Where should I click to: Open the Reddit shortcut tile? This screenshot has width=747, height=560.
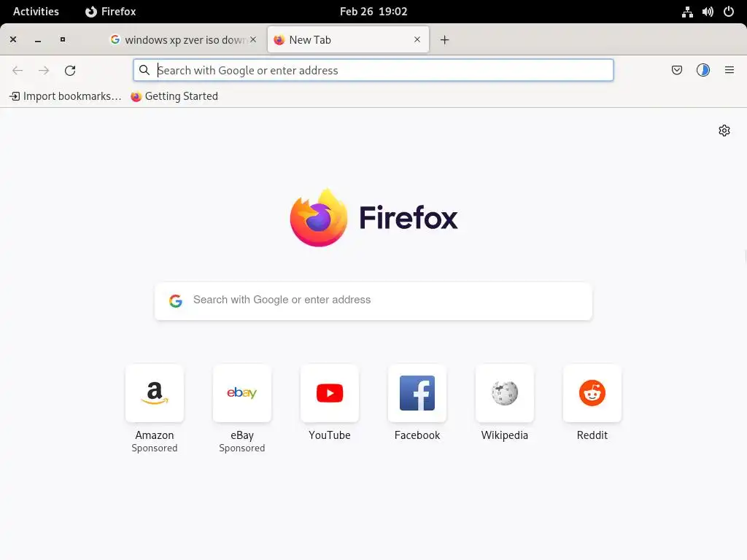[x=592, y=393]
